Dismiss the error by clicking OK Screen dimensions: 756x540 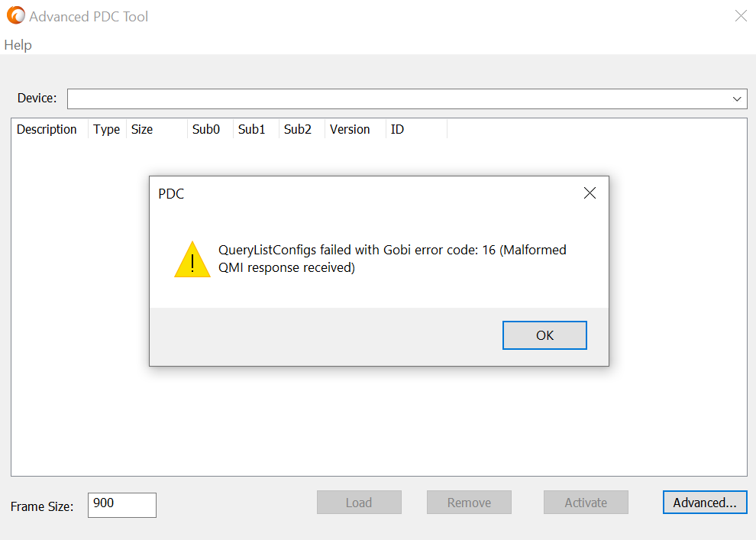(544, 335)
